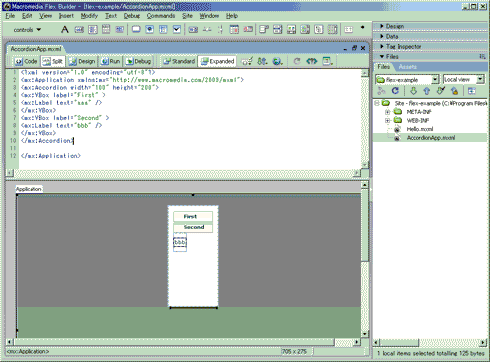The width and height of the screenshot is (490, 362).
Task: Click the design view scroll-up arrow
Action: tap(365, 184)
